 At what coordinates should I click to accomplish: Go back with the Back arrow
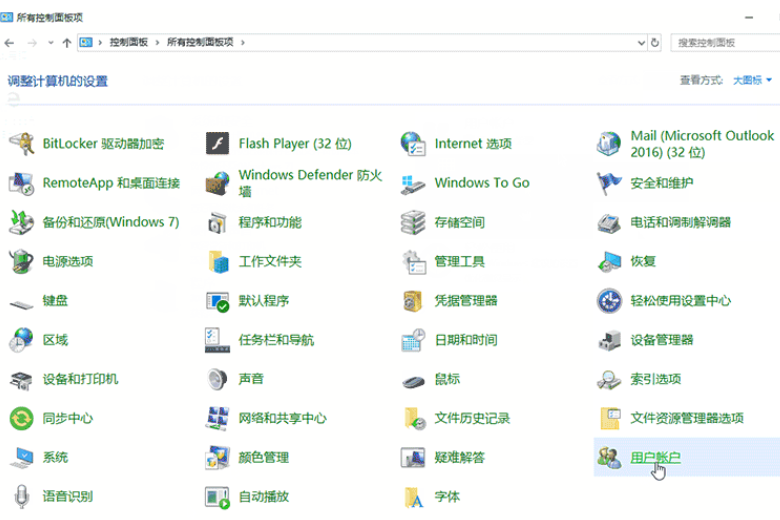pos(9,43)
